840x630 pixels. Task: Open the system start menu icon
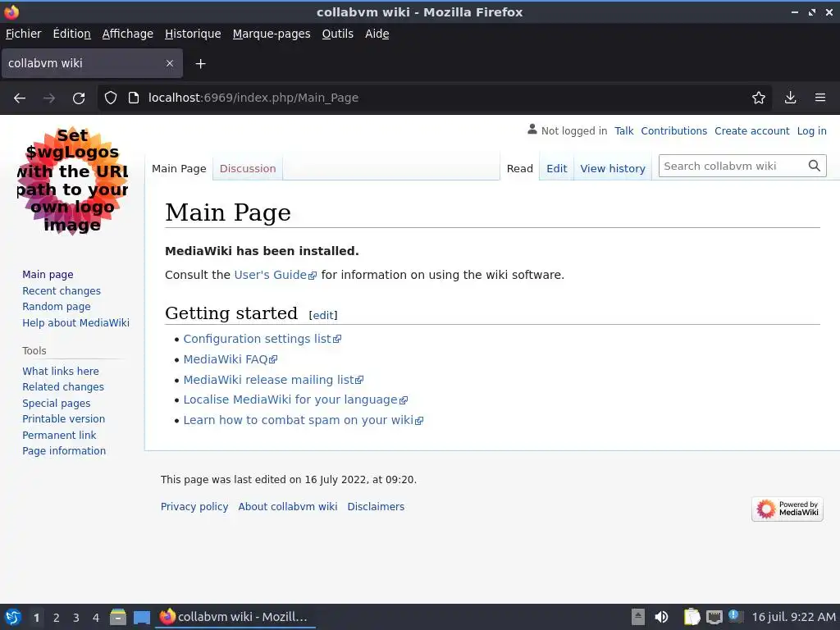(x=13, y=617)
